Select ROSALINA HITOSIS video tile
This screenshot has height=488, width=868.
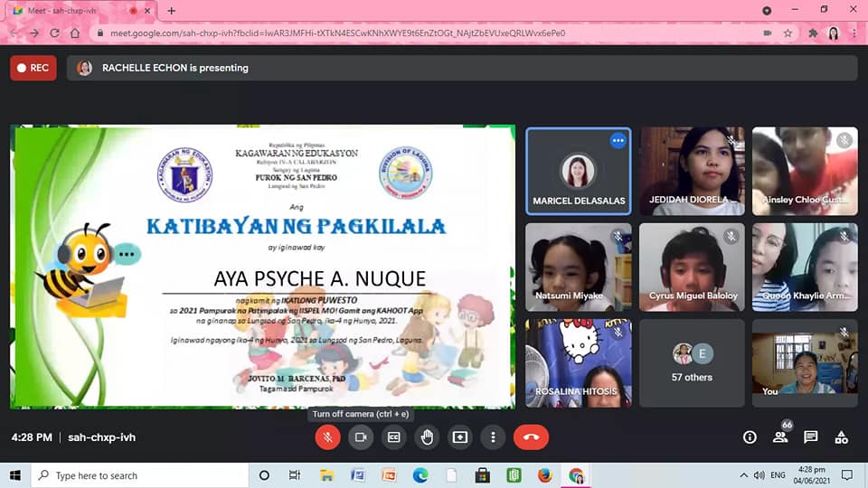tap(578, 363)
